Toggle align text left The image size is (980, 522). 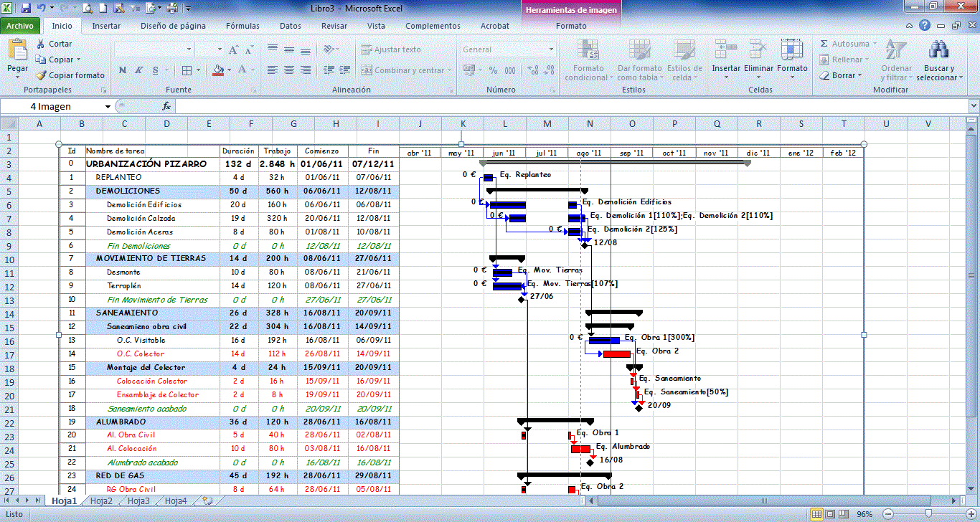(273, 70)
